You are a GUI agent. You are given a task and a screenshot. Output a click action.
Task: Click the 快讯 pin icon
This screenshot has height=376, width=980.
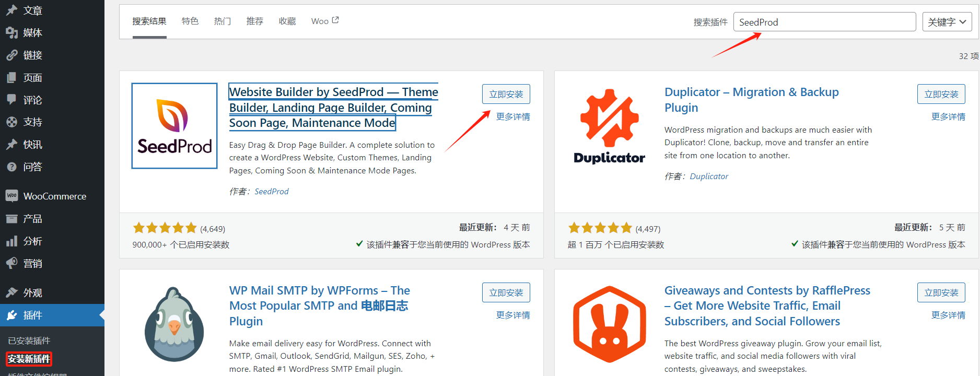tap(12, 145)
